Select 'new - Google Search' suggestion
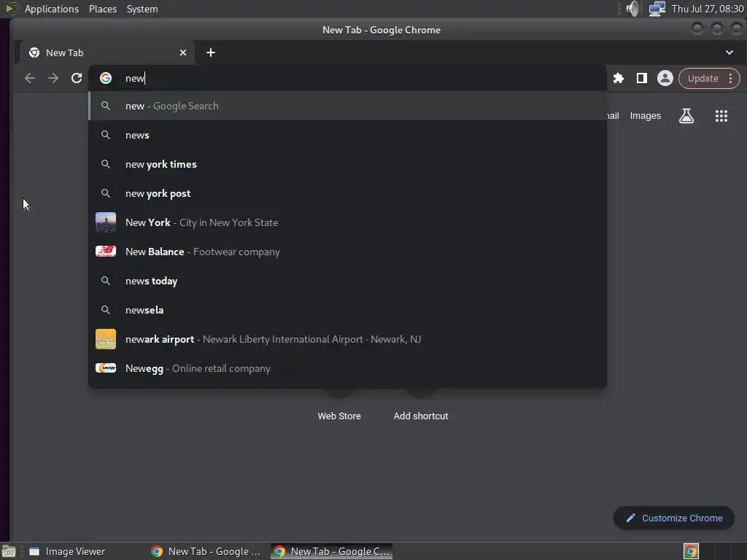Viewport: 747px width, 560px height. [348, 106]
